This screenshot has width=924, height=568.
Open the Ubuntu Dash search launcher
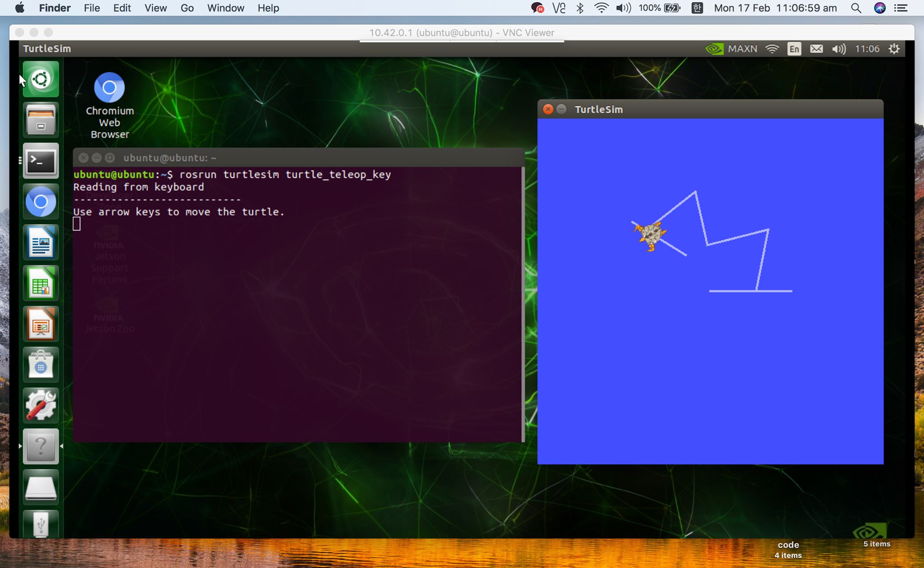tap(41, 79)
